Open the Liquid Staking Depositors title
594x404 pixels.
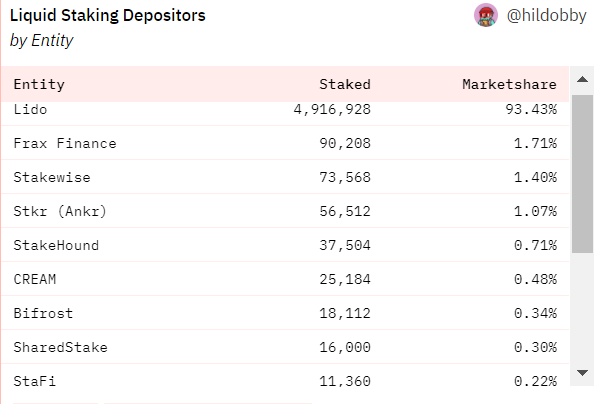click(x=108, y=16)
